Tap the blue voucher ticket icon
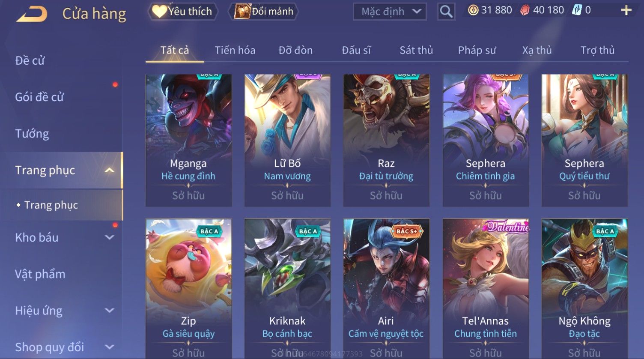Viewport: 644px width, 359px height. [x=577, y=10]
